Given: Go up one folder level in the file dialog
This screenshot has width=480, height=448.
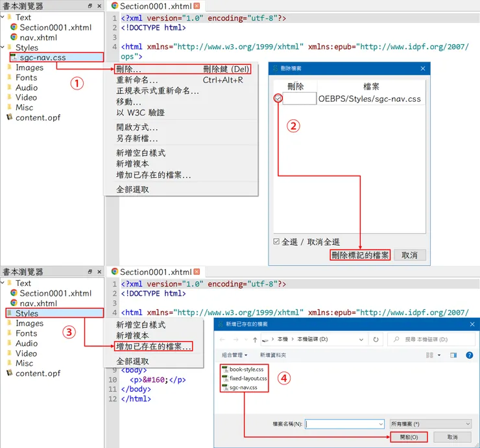Looking at the screenshot, I should (255, 339).
